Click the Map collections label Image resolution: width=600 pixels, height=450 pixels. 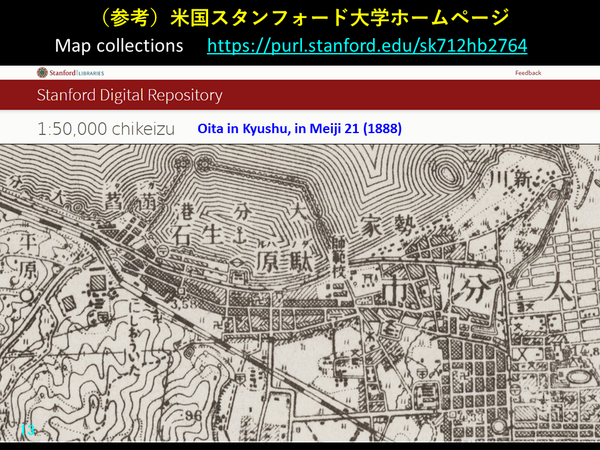pyautogui.click(x=119, y=46)
